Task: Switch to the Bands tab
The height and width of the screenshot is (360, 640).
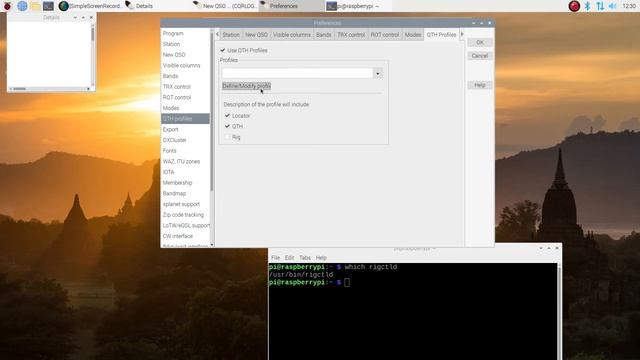Action: pyautogui.click(x=324, y=35)
